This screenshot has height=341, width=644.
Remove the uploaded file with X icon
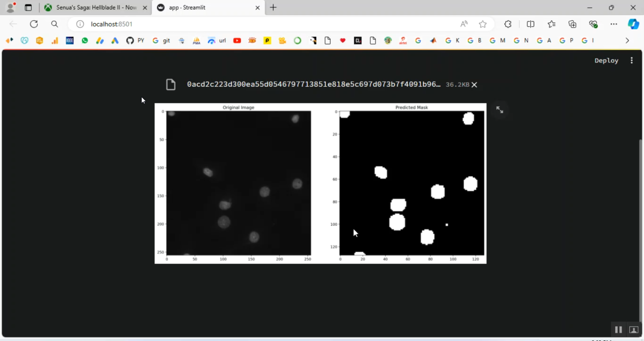pyautogui.click(x=474, y=85)
